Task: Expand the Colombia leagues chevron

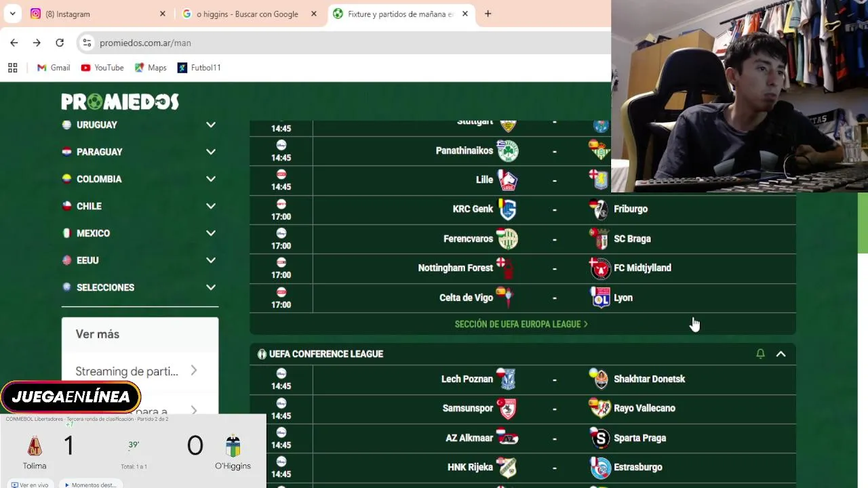Action: 211,179
